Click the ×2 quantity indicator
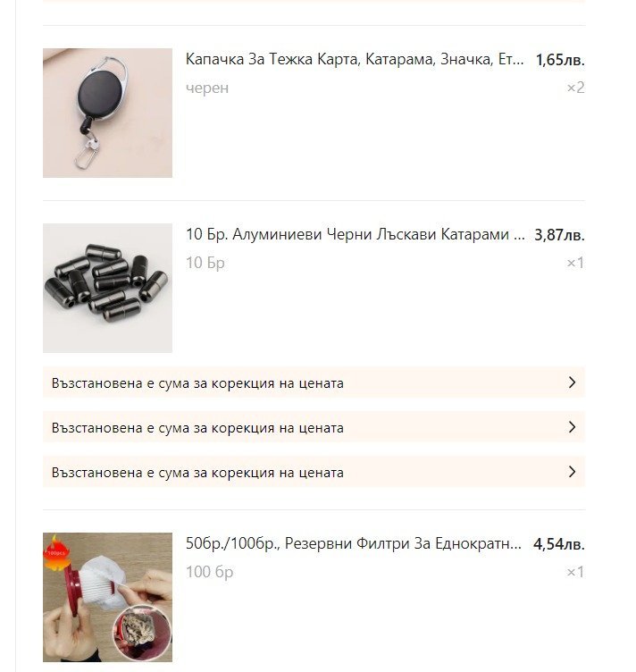The image size is (636, 672). 575,88
